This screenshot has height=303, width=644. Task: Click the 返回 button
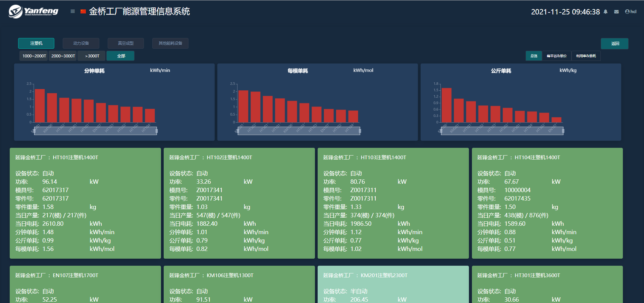(614, 44)
